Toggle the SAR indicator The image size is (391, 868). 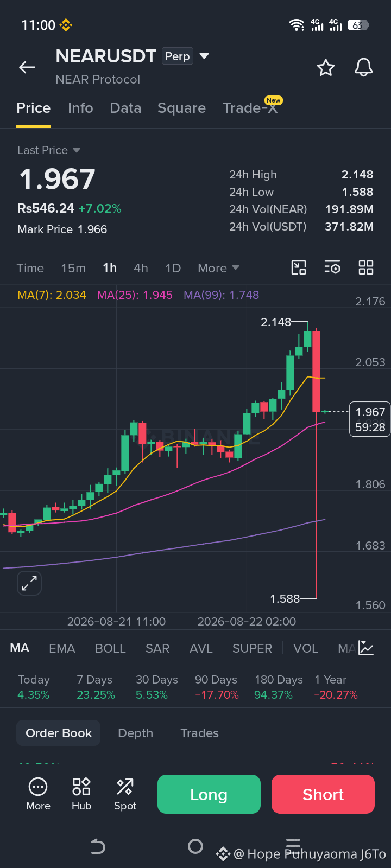pos(157,648)
